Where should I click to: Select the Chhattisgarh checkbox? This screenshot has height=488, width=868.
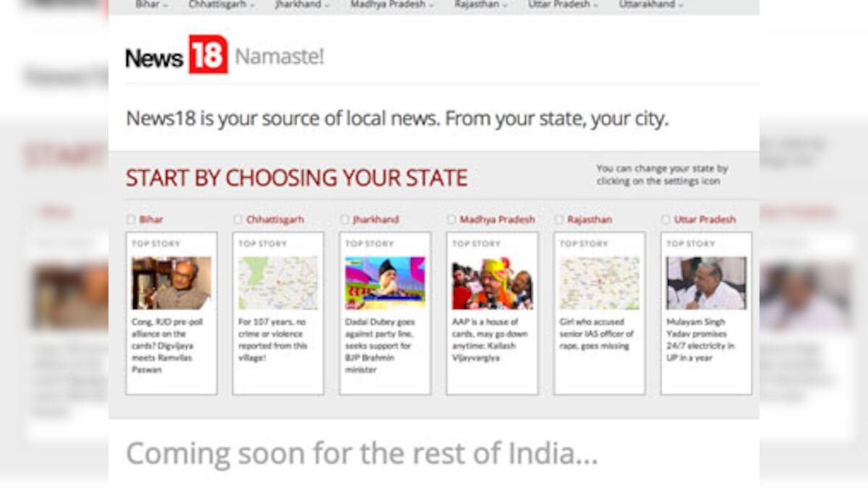coord(237,219)
